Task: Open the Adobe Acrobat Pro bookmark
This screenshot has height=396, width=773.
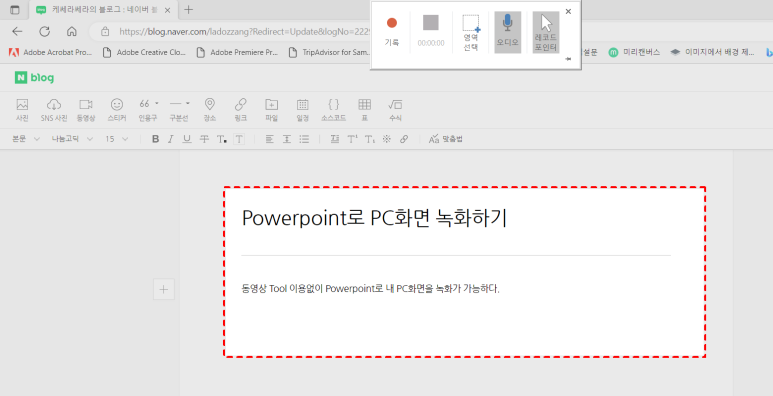Action: pyautogui.click(x=50, y=52)
